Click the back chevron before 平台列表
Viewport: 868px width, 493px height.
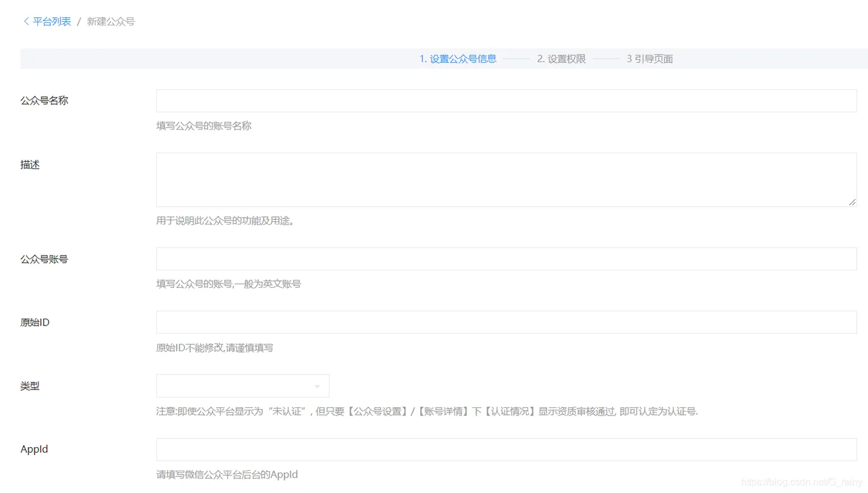[x=26, y=21]
